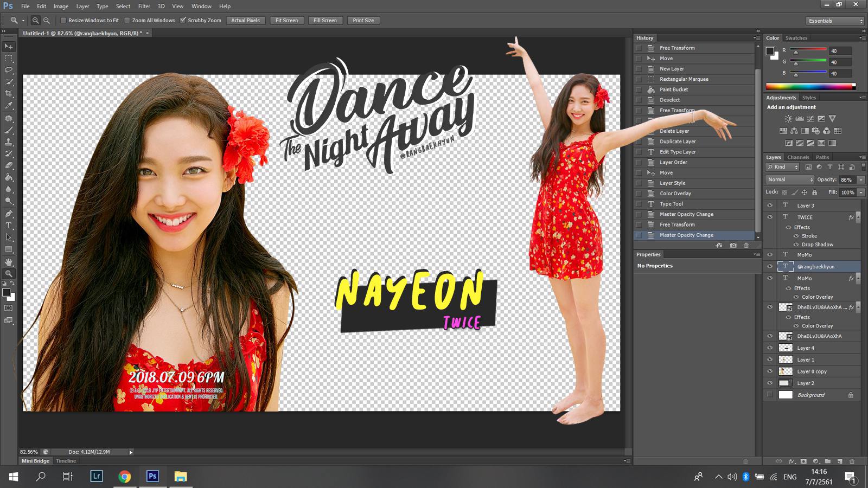The width and height of the screenshot is (868, 488).
Task: Toggle Drop Shadow effect visibility
Action: 796,245
